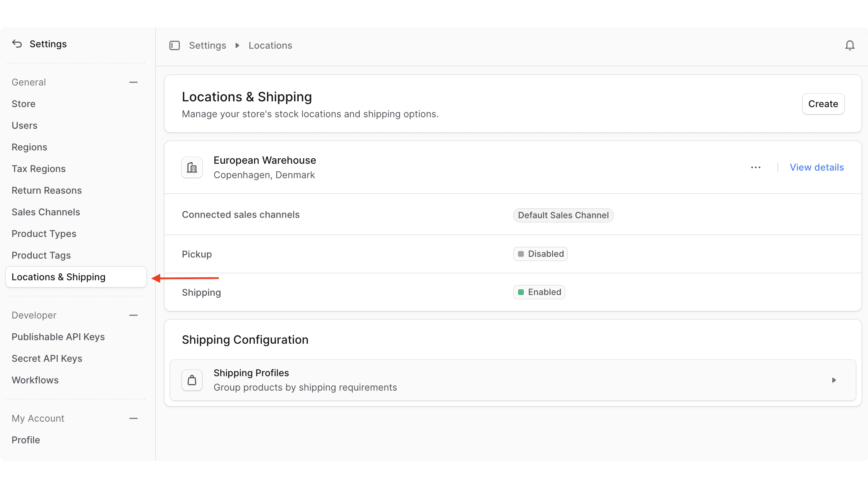
Task: Open the notification bell
Action: (x=850, y=45)
